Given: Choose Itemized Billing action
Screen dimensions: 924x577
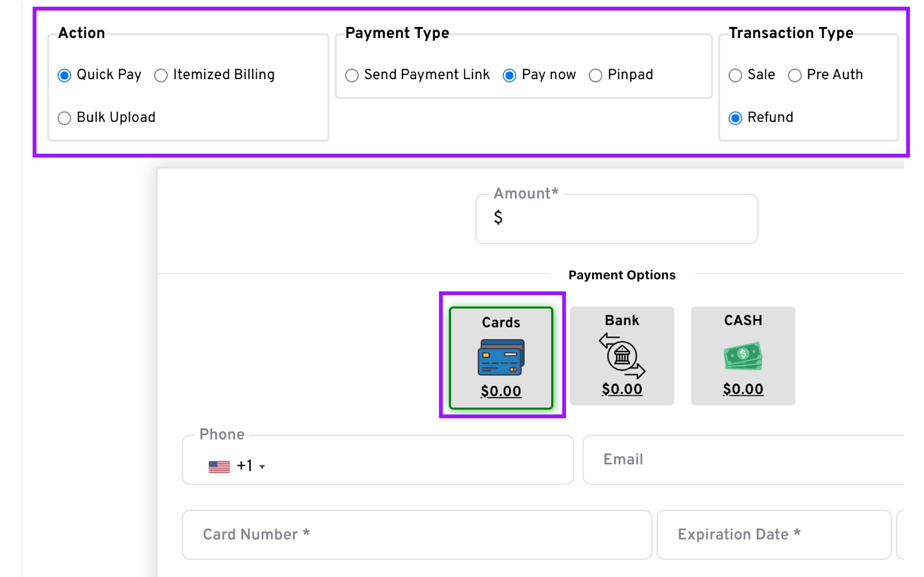Looking at the screenshot, I should 161,75.
